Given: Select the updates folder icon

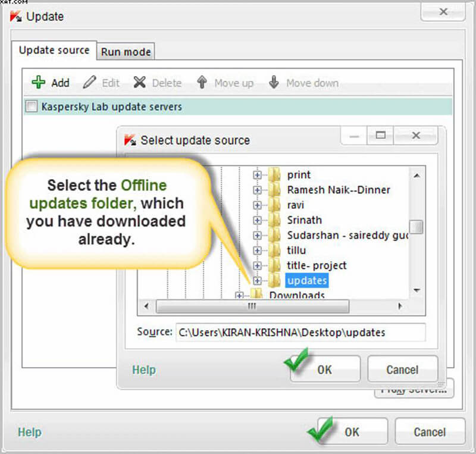Looking at the screenshot, I should pos(275,281).
